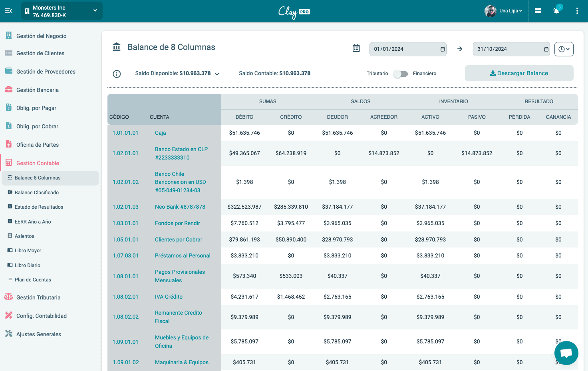Open the Caja account link
Screen dimensions: 588x371
160,133
